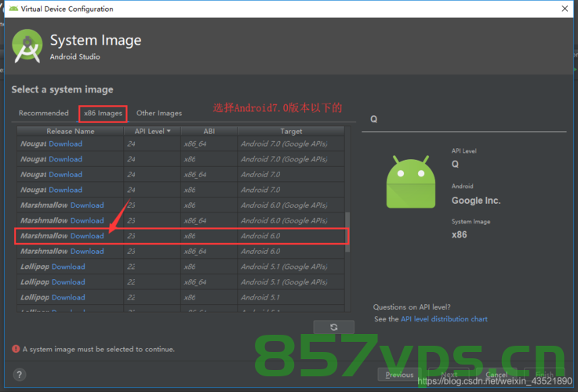Switch to the Recommended tab

[x=43, y=113]
